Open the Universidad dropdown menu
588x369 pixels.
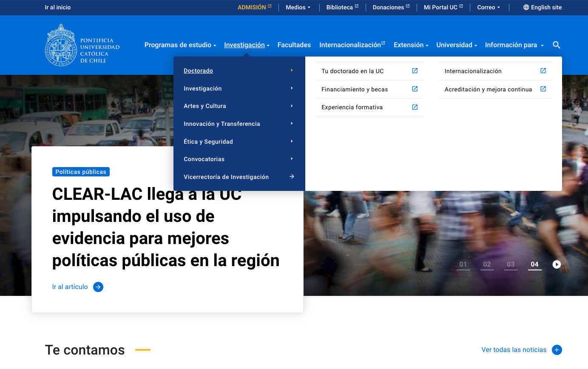coord(457,45)
